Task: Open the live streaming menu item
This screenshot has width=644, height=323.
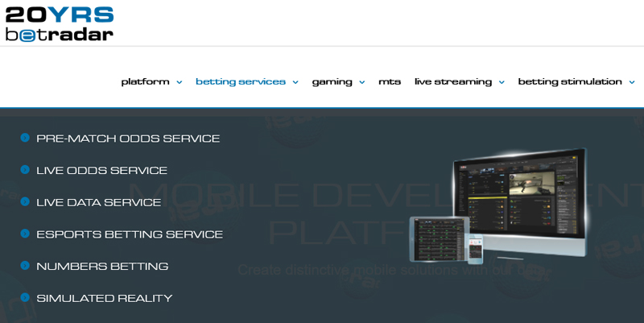Action: [453, 82]
